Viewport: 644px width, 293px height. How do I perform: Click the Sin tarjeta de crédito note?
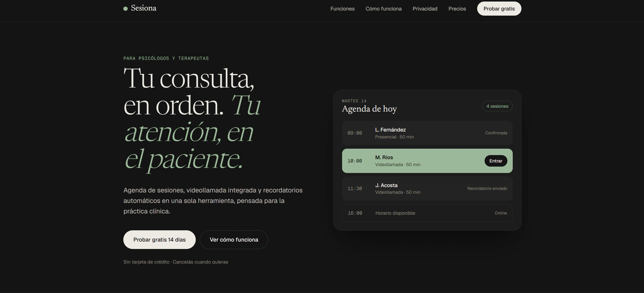(176, 262)
